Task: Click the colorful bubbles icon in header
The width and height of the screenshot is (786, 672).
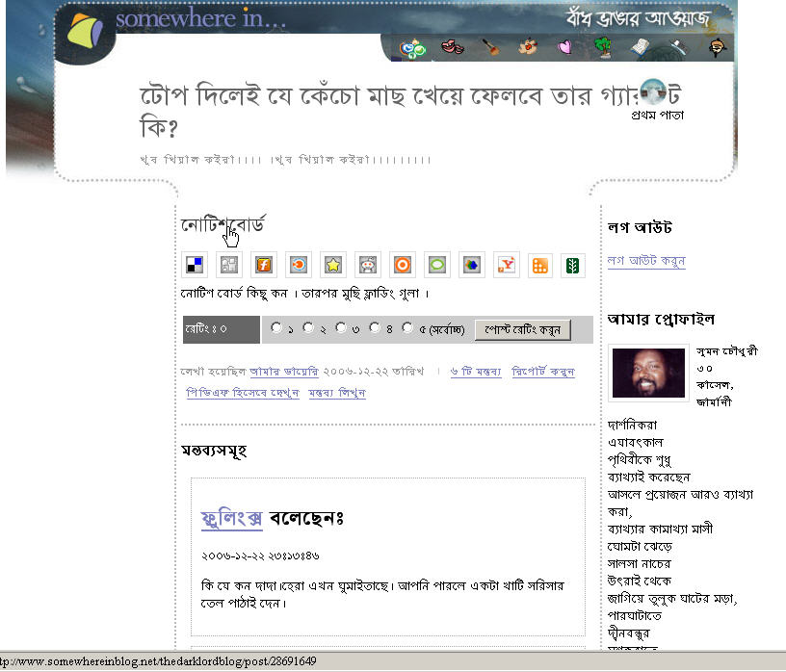Action: point(412,48)
